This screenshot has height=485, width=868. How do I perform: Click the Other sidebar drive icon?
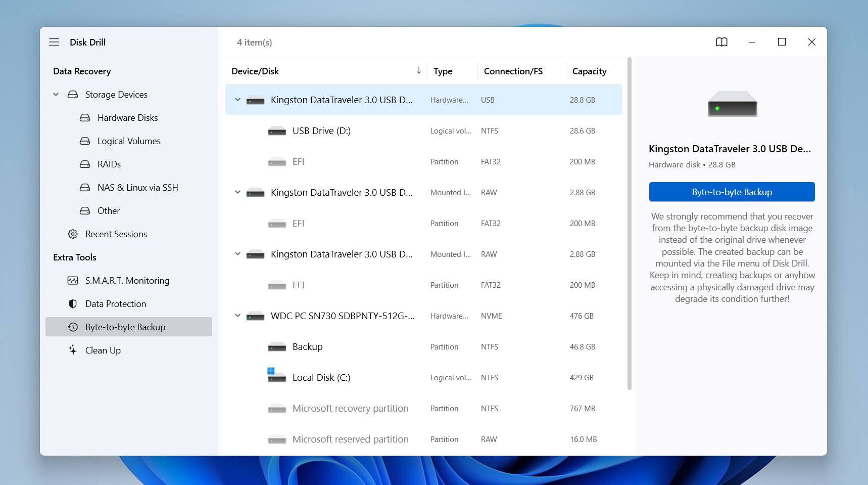point(85,211)
